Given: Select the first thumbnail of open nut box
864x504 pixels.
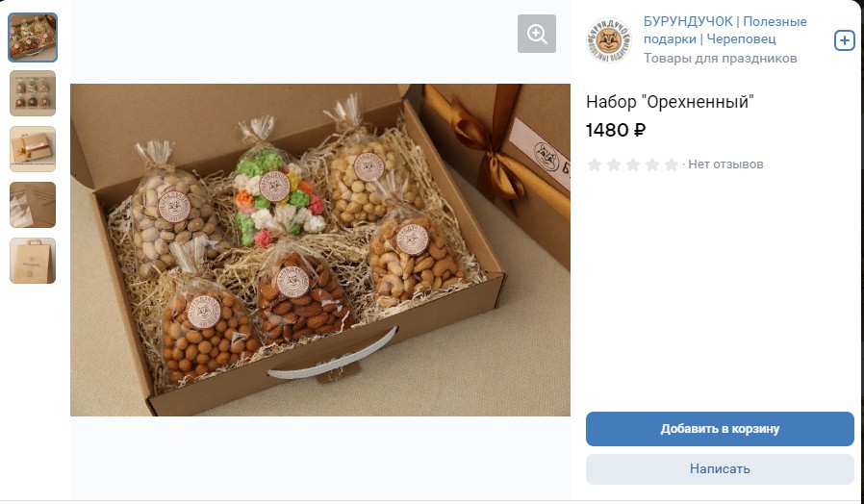Looking at the screenshot, I should (x=33, y=38).
